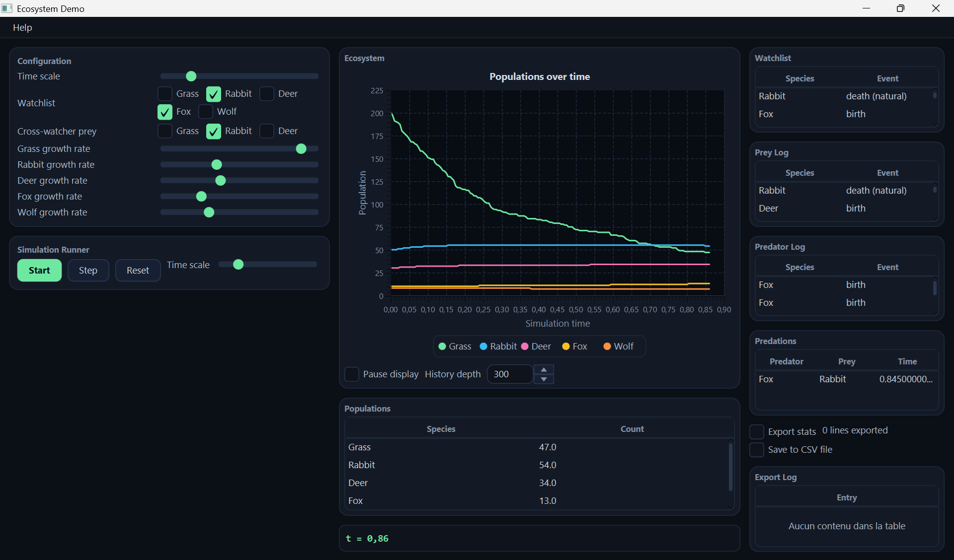Enable Grass in the Watchlist row

coord(165,94)
